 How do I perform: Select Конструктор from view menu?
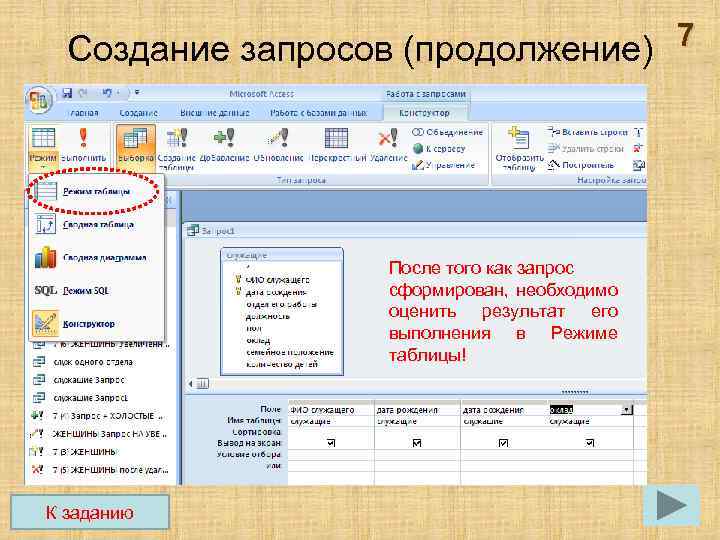96,324
